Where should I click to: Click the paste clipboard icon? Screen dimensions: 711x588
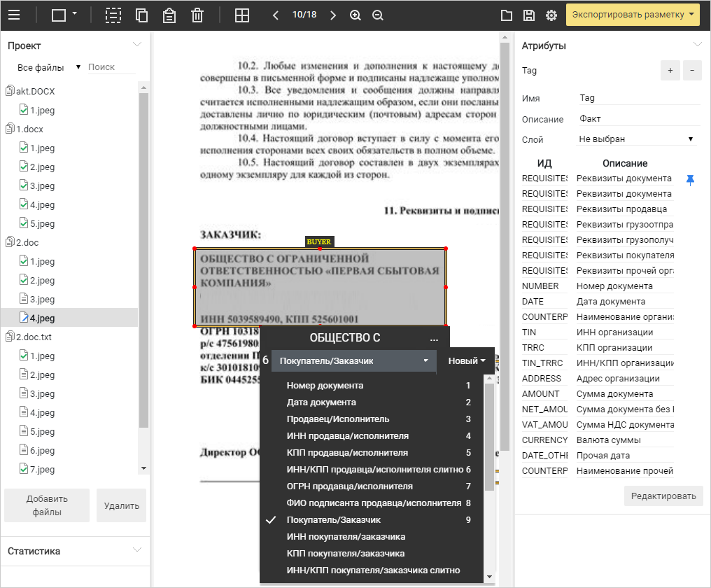pos(169,15)
